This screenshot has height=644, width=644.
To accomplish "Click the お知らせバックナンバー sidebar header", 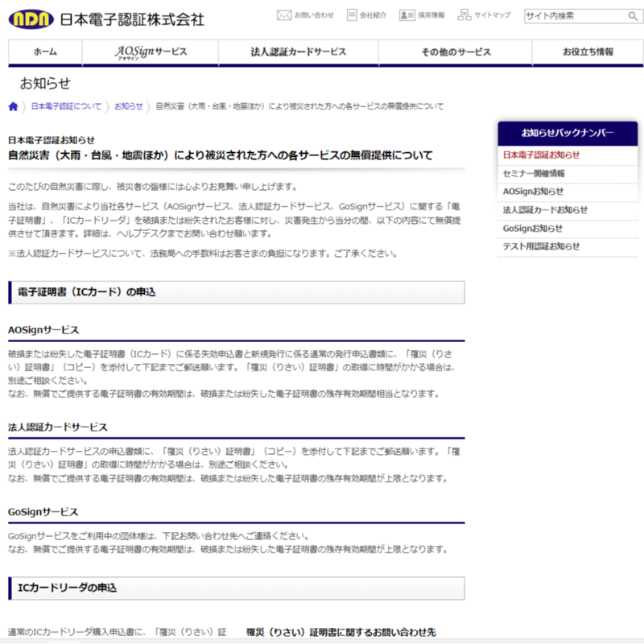I will [x=568, y=133].
